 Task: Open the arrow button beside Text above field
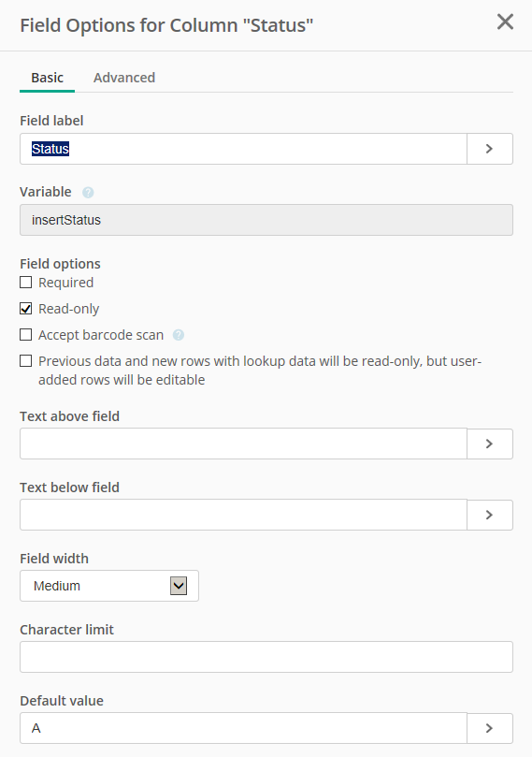point(490,444)
